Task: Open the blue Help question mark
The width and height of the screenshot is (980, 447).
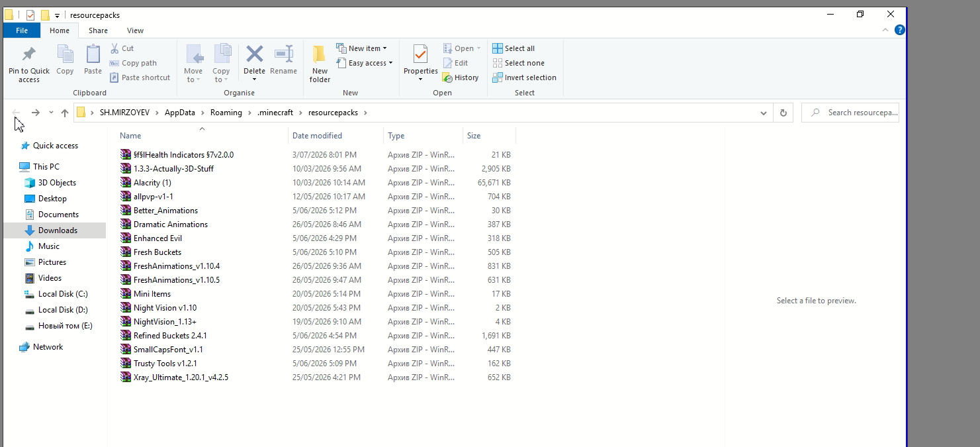Action: click(899, 30)
